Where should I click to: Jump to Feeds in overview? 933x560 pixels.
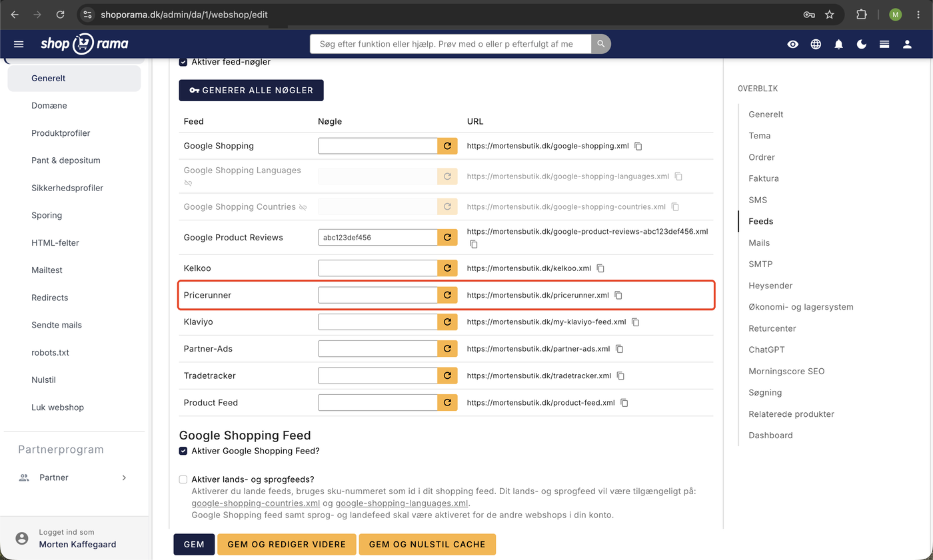[761, 221]
